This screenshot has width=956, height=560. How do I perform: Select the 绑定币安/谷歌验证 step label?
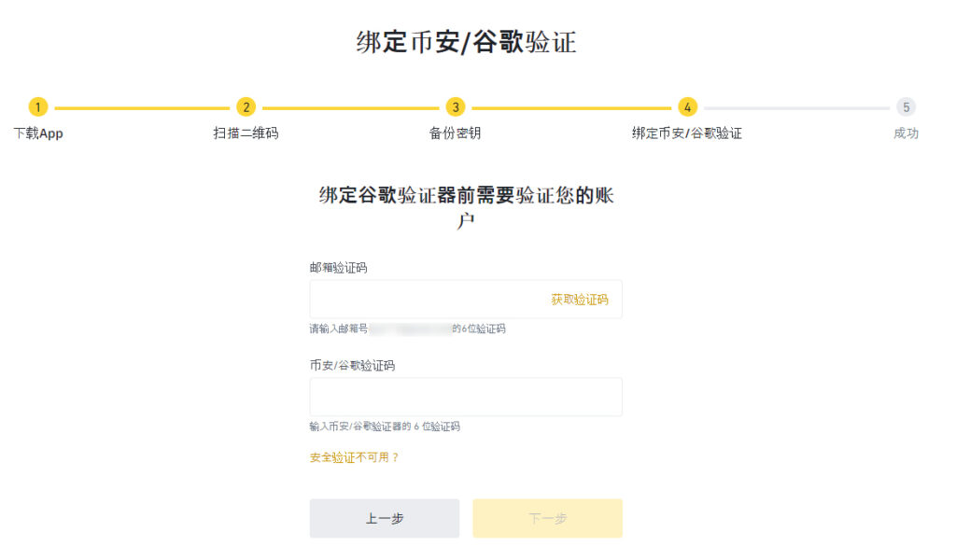tap(686, 133)
